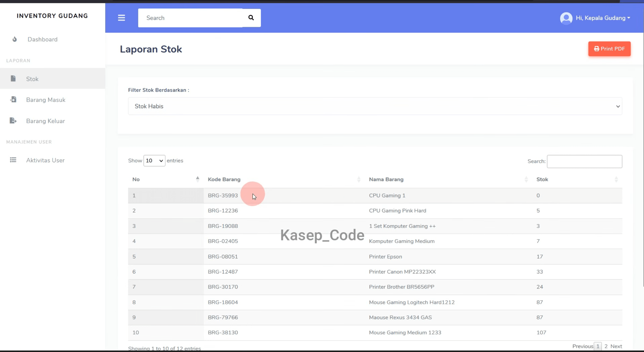Click the Maouse Rexus 3434 GAS cell

coord(400,317)
